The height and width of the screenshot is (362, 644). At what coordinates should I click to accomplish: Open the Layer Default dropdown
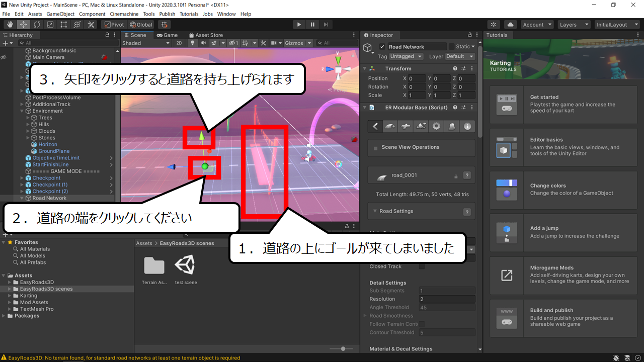[460, 56]
